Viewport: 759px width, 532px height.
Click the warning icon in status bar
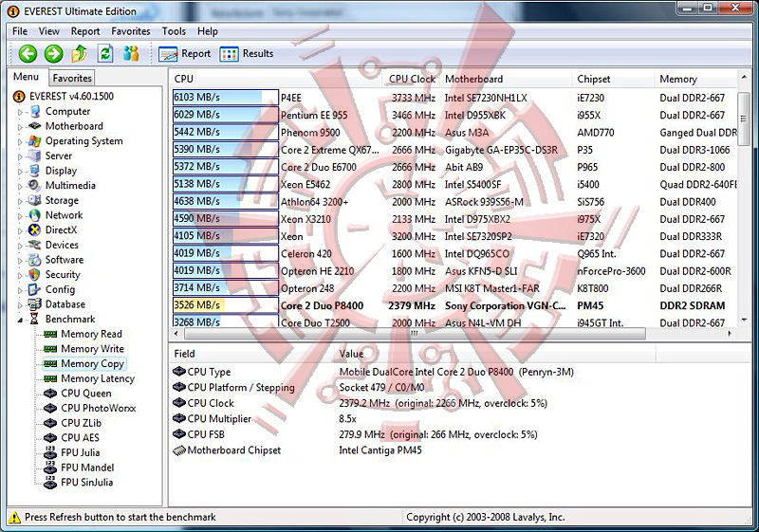15,517
